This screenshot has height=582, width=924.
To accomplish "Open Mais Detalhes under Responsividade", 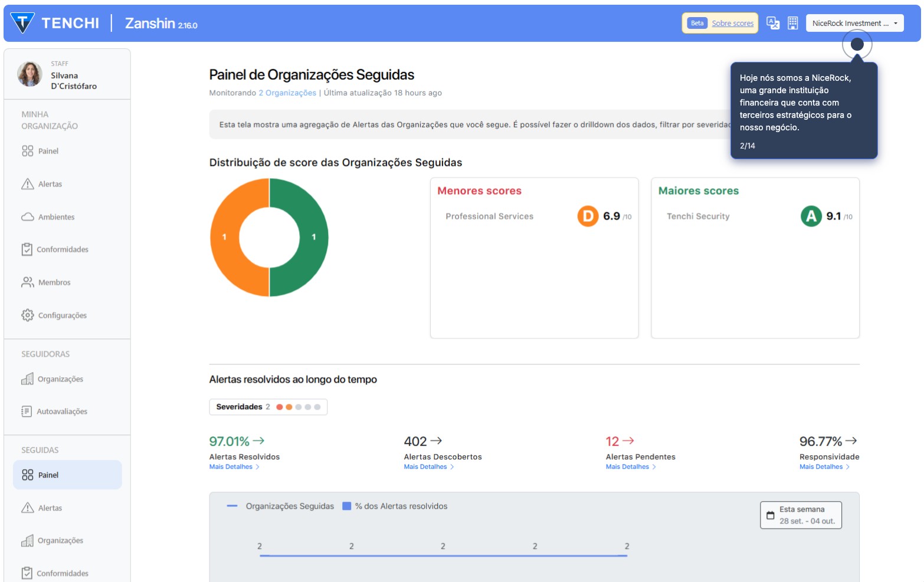I will [x=824, y=467].
